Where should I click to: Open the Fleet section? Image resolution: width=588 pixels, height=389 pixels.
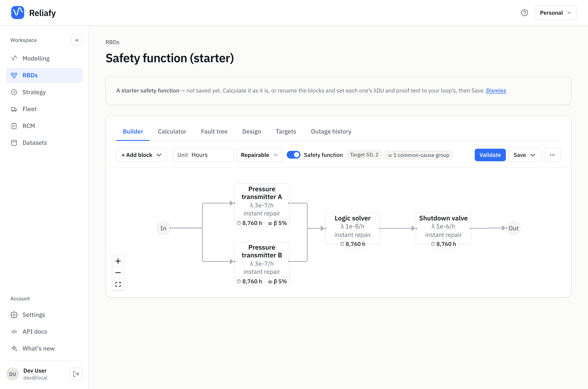(44, 109)
